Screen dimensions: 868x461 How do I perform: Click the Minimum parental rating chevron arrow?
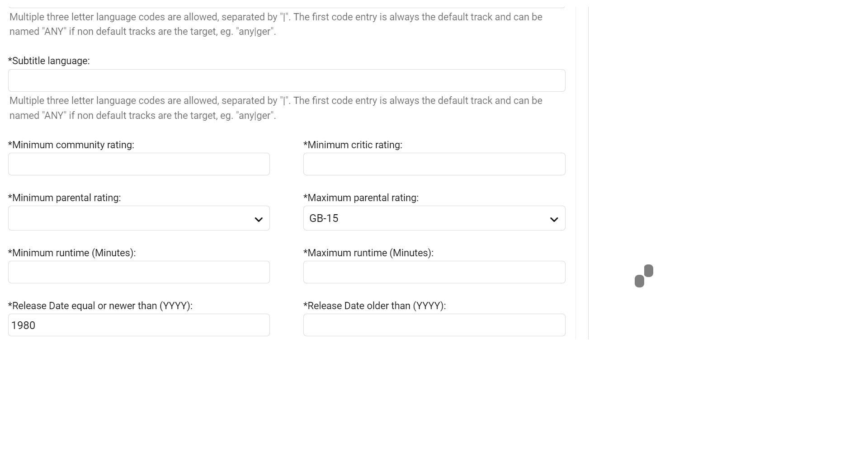(259, 219)
